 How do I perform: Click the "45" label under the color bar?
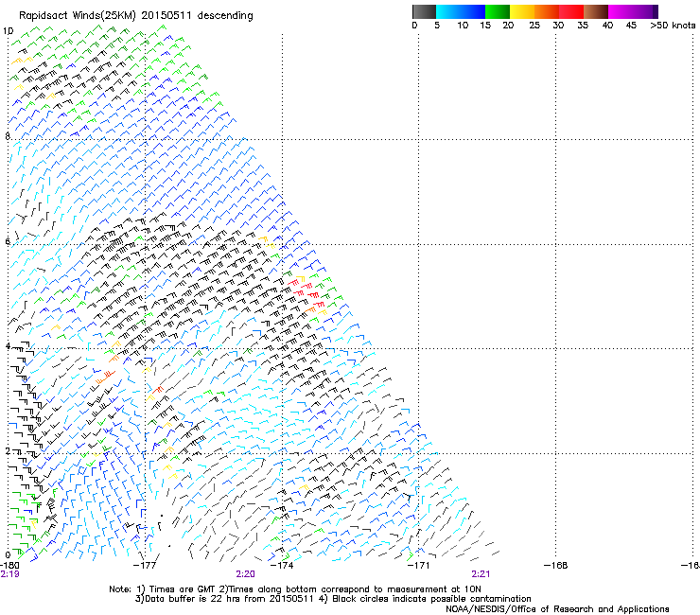pyautogui.click(x=631, y=26)
